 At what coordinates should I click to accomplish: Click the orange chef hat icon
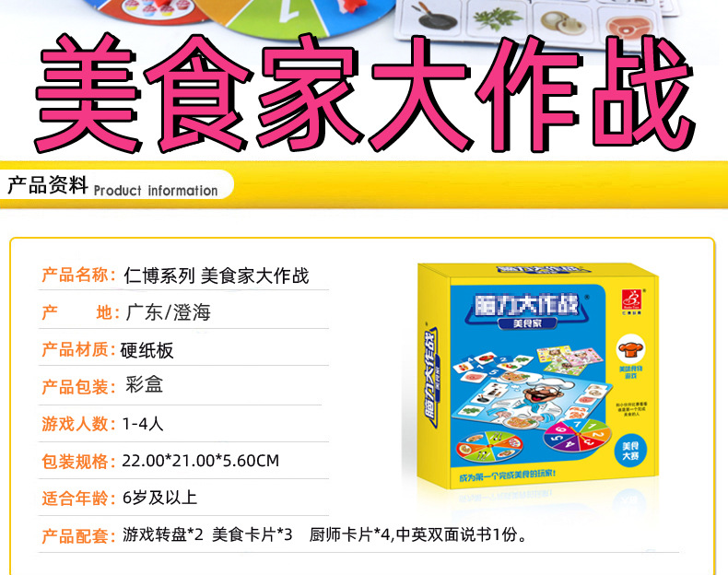coord(630,349)
